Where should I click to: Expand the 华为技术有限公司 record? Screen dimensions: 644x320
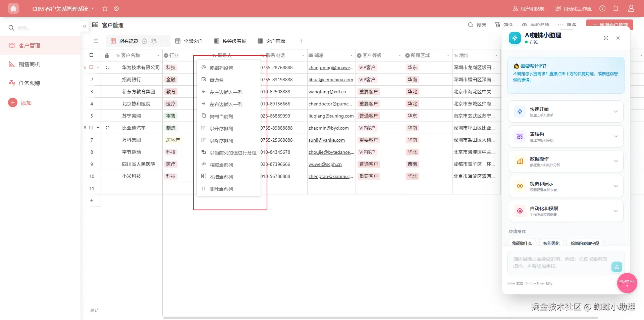(108, 67)
